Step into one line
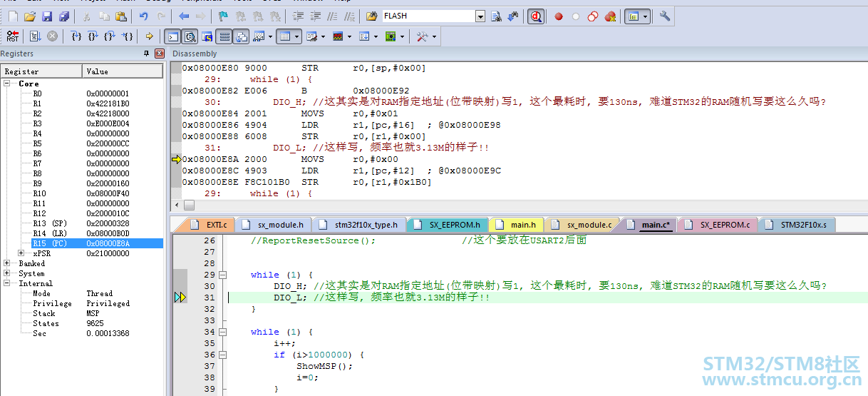The width and height of the screenshot is (868, 396). click(x=76, y=36)
